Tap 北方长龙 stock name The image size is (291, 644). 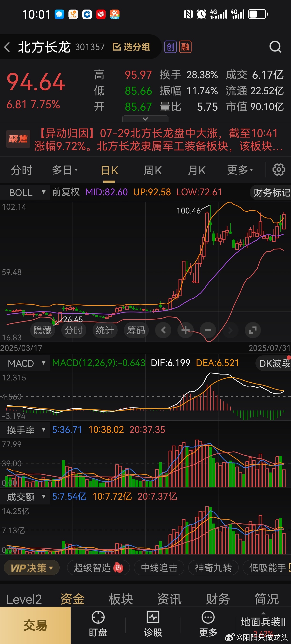click(44, 47)
